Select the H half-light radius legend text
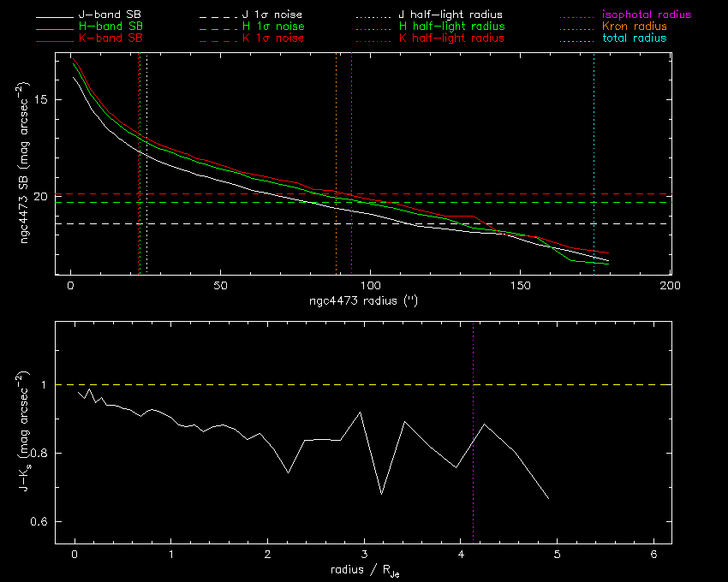 pyautogui.click(x=451, y=27)
